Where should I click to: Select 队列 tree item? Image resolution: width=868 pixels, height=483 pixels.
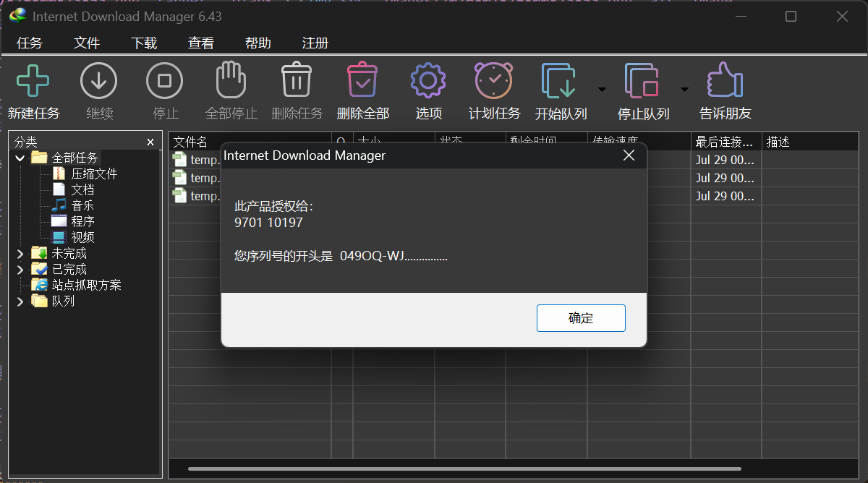click(x=63, y=301)
